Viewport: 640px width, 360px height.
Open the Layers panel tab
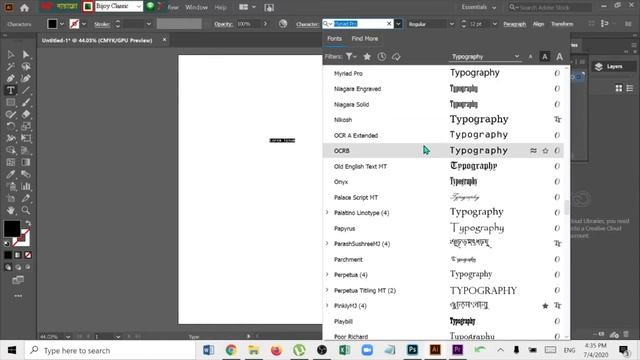(x=614, y=67)
